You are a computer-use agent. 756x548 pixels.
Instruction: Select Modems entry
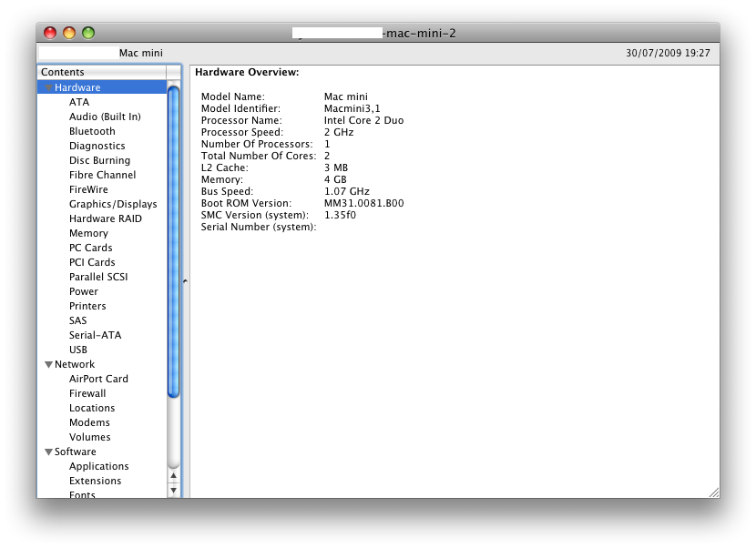point(89,422)
